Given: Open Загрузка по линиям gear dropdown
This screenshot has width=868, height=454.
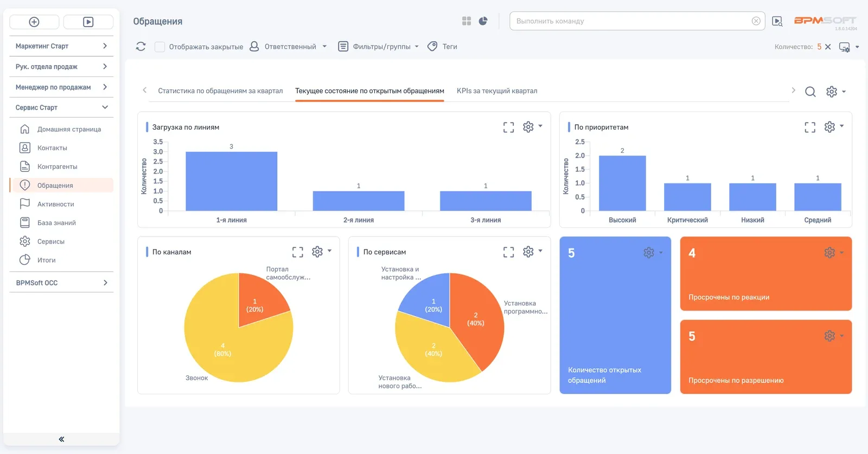Looking at the screenshot, I should coord(532,127).
